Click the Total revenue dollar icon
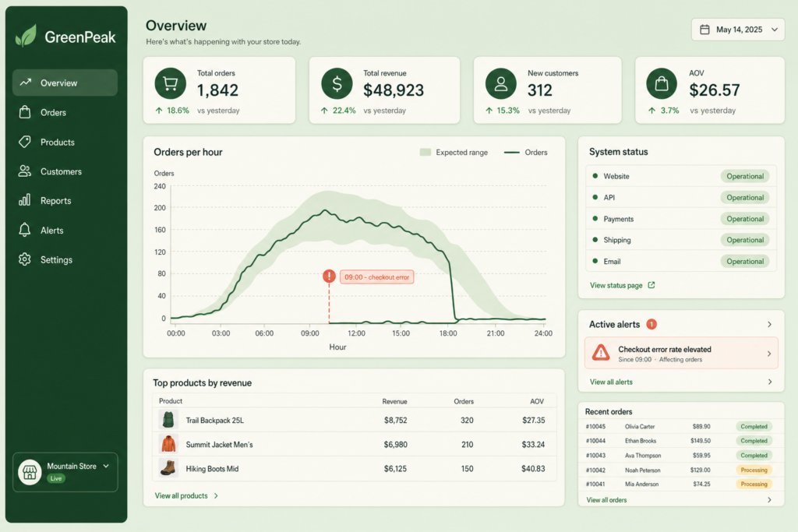798x532 pixels. click(x=337, y=83)
